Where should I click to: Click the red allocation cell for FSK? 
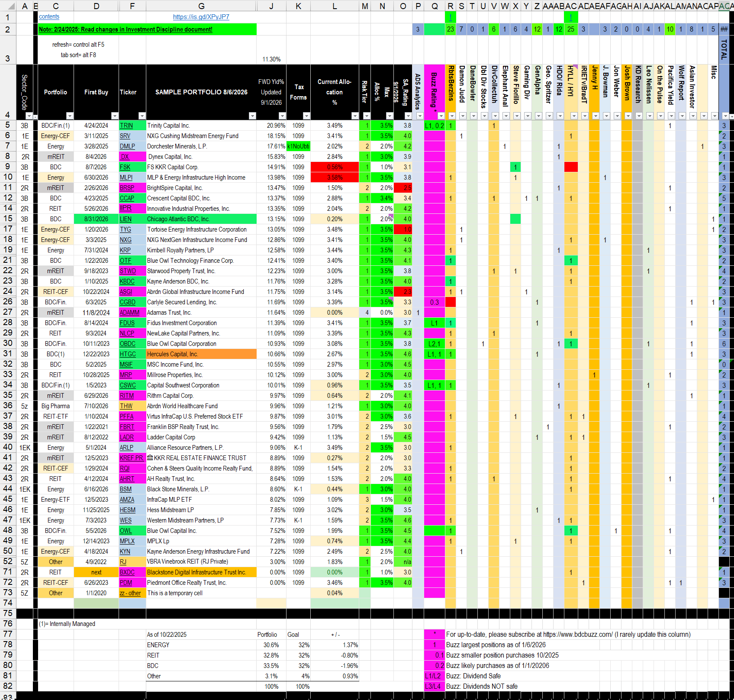(x=335, y=167)
